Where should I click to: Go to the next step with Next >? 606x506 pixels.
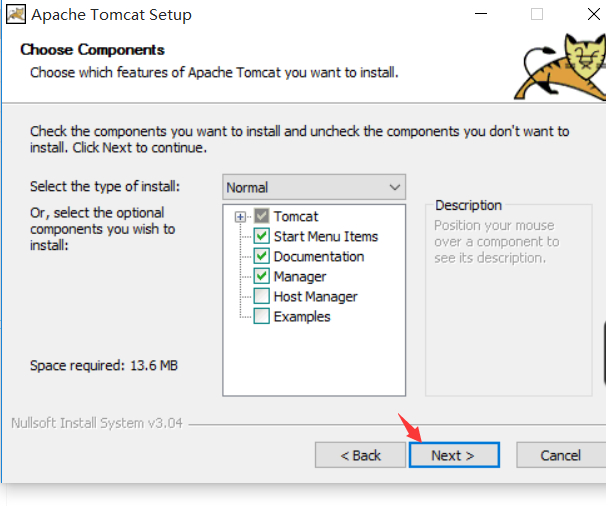(454, 455)
